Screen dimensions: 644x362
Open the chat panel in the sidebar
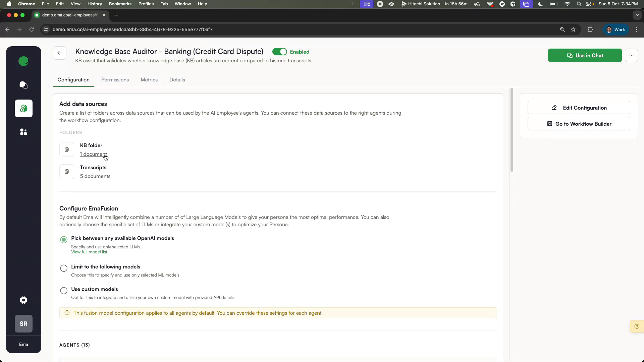pyautogui.click(x=23, y=85)
